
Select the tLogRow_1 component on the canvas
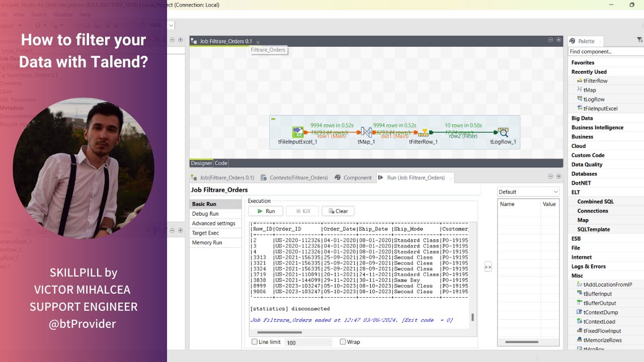tap(503, 132)
